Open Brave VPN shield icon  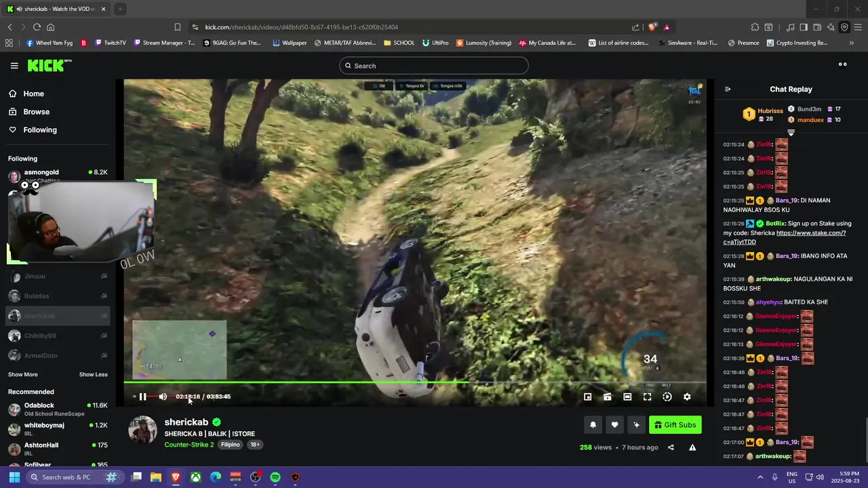[x=844, y=27]
